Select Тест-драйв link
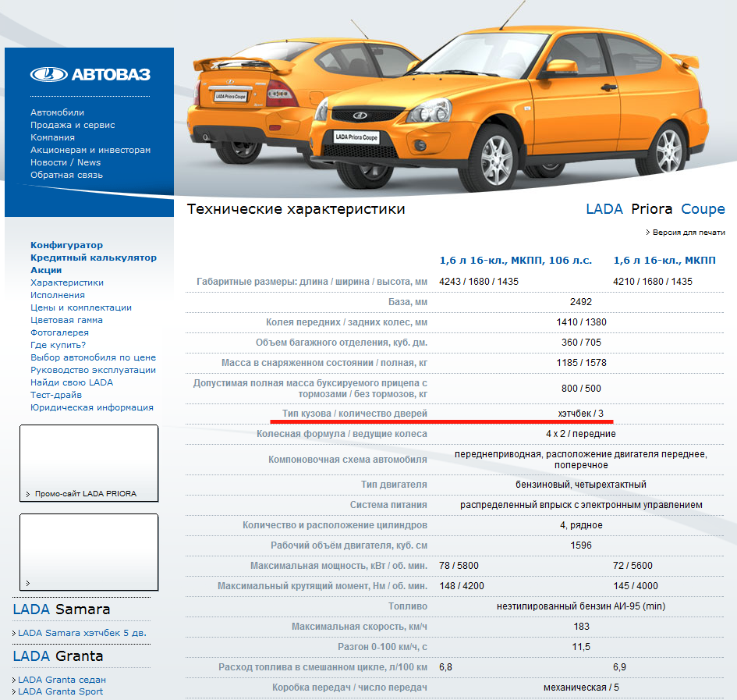This screenshot has height=700, width=737. tap(55, 395)
